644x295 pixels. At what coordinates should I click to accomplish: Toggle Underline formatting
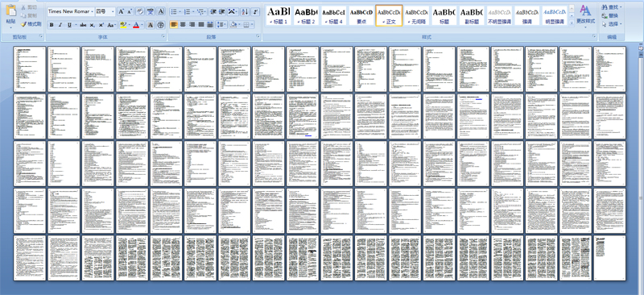click(x=69, y=25)
